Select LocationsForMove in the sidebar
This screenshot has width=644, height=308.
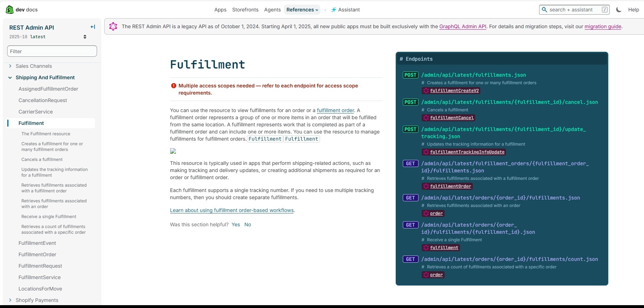click(x=40, y=289)
